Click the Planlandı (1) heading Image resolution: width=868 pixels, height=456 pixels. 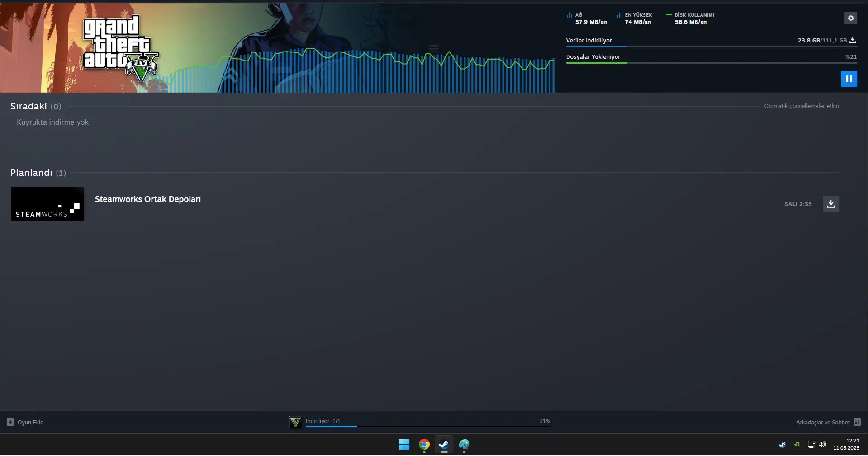38,173
